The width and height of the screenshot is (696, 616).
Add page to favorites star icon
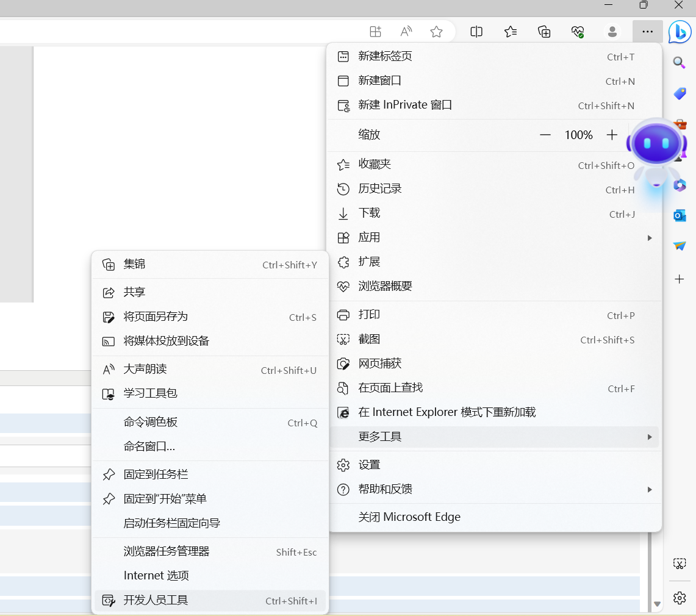pos(436,32)
